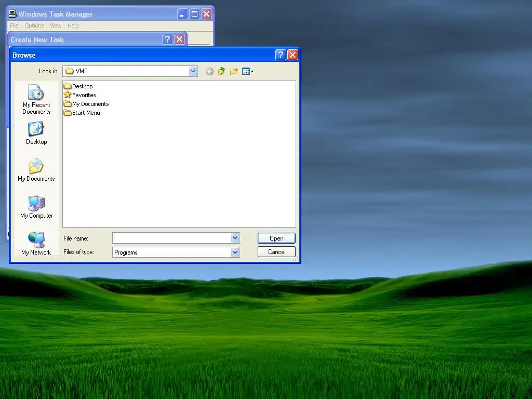
Task: Open My Recent Documents in places bar
Action: point(36,99)
